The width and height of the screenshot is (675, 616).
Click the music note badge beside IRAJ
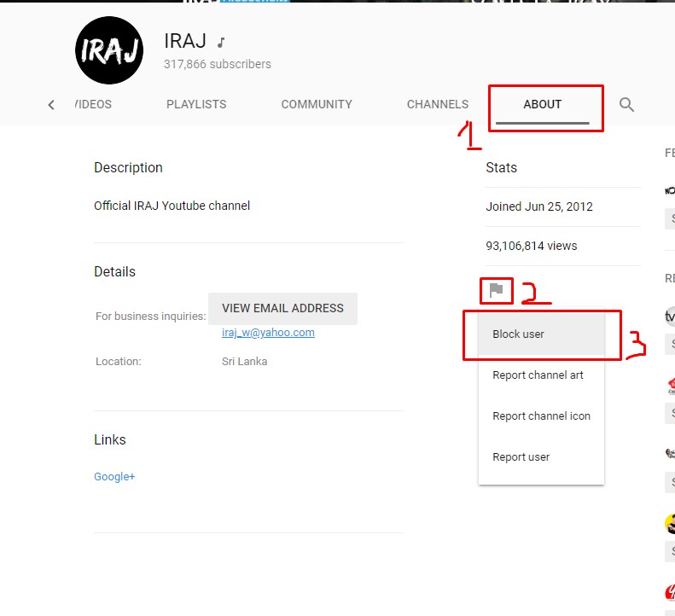coord(220,42)
